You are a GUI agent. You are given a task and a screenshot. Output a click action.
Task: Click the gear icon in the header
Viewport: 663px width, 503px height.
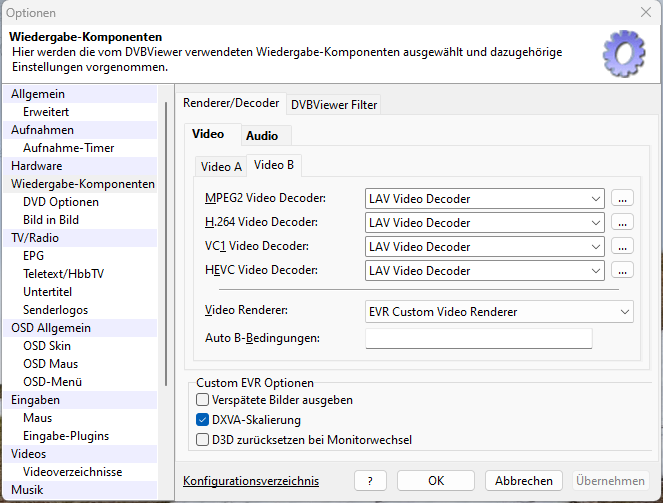pos(624,52)
